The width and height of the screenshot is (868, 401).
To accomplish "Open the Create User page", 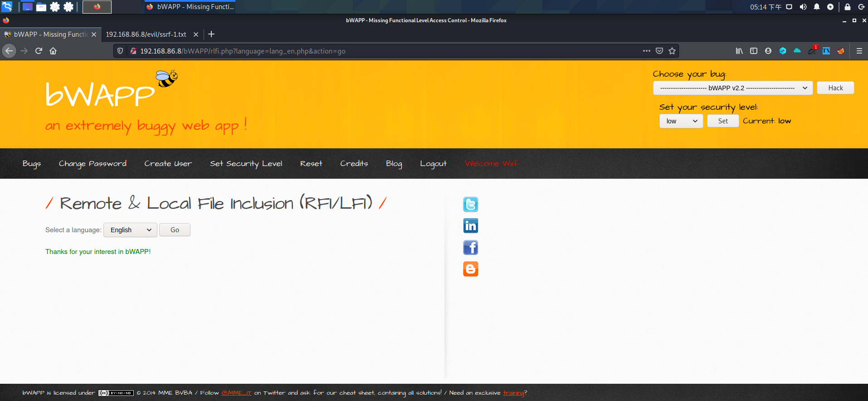I will tap(168, 164).
